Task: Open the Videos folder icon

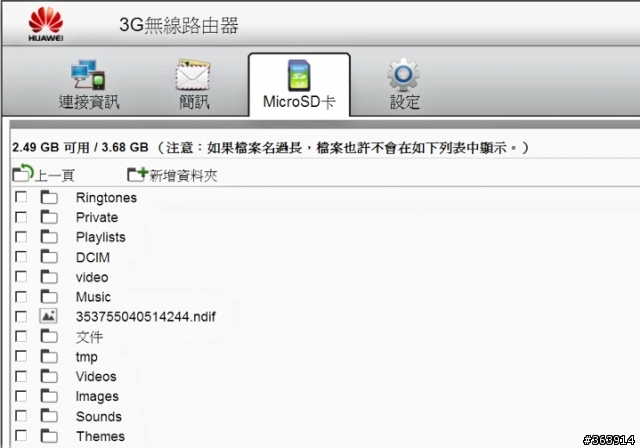Action: (x=49, y=376)
